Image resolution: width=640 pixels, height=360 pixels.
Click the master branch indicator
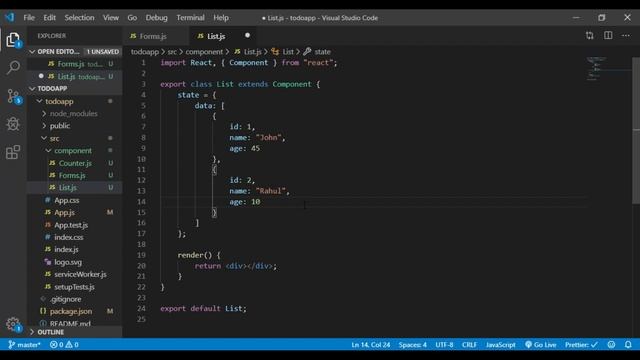point(24,344)
